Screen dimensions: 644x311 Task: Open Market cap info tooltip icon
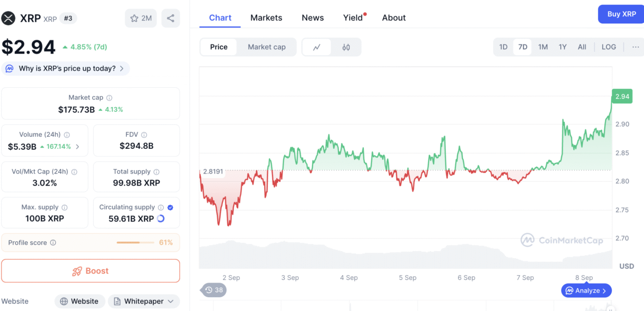(109, 98)
